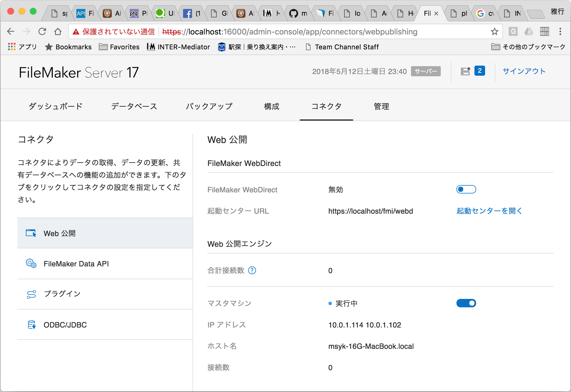The height and width of the screenshot is (392, 571).
Task: Close the active FileMaker tab
Action: [x=436, y=13]
